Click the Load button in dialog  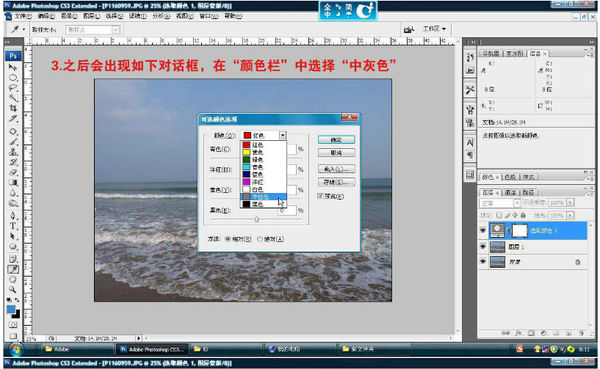(x=336, y=169)
